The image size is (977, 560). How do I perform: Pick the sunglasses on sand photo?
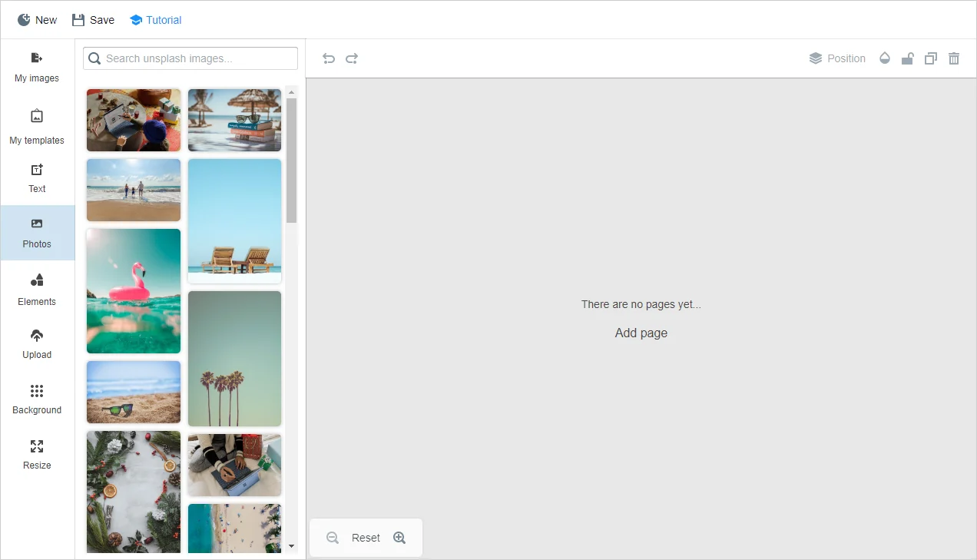[x=134, y=392]
